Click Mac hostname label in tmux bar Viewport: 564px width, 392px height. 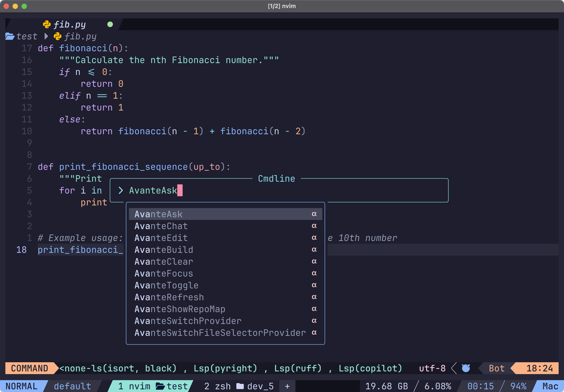[551, 386]
